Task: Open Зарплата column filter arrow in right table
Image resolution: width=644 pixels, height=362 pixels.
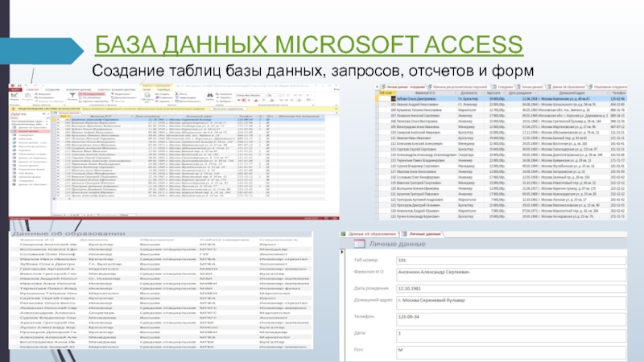Action: point(504,93)
